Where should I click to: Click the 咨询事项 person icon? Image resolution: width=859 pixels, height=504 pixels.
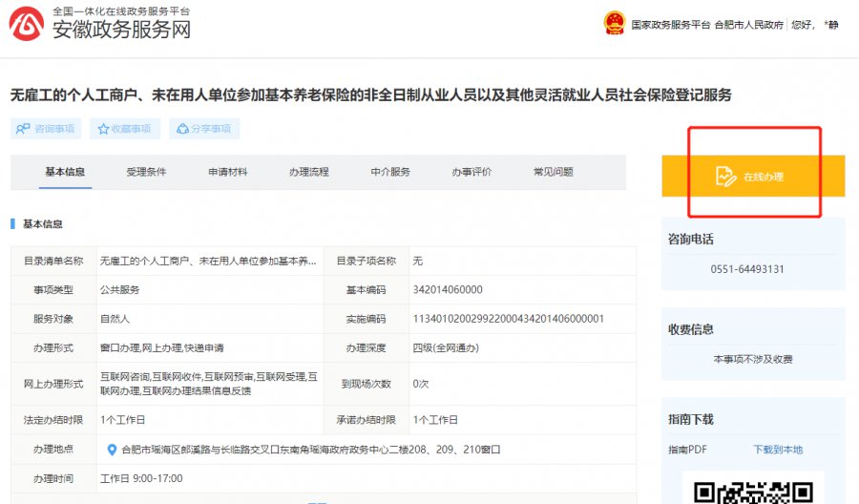click(x=23, y=129)
